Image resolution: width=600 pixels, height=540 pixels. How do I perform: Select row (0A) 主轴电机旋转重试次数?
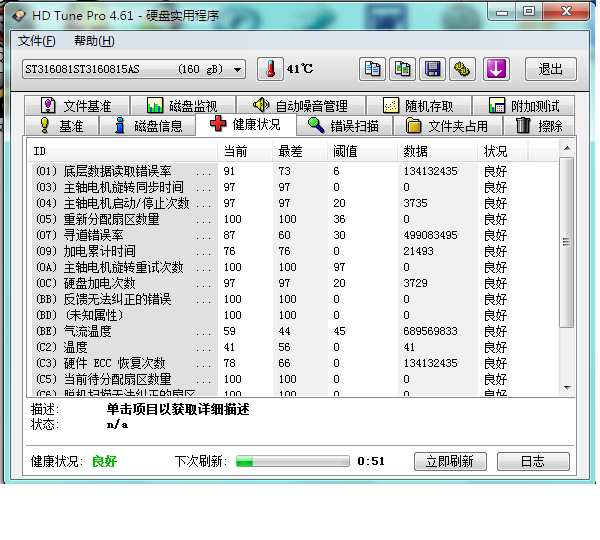click(293, 267)
